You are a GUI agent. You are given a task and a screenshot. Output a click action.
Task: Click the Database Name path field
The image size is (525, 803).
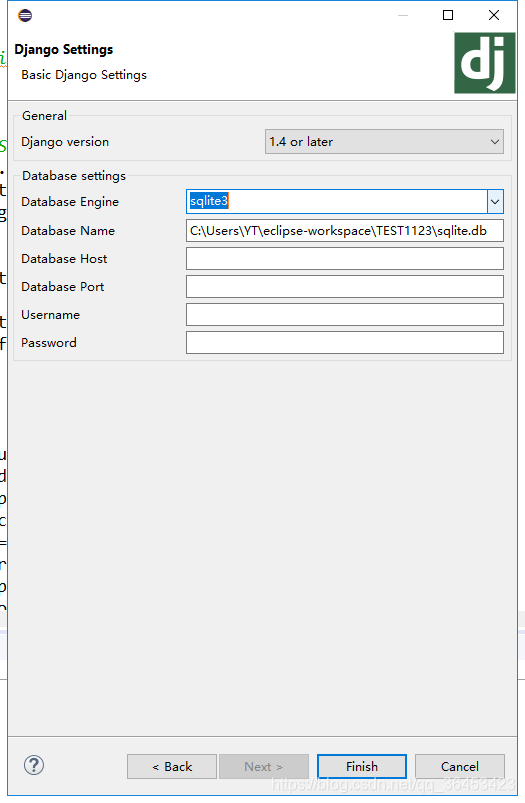click(x=345, y=230)
